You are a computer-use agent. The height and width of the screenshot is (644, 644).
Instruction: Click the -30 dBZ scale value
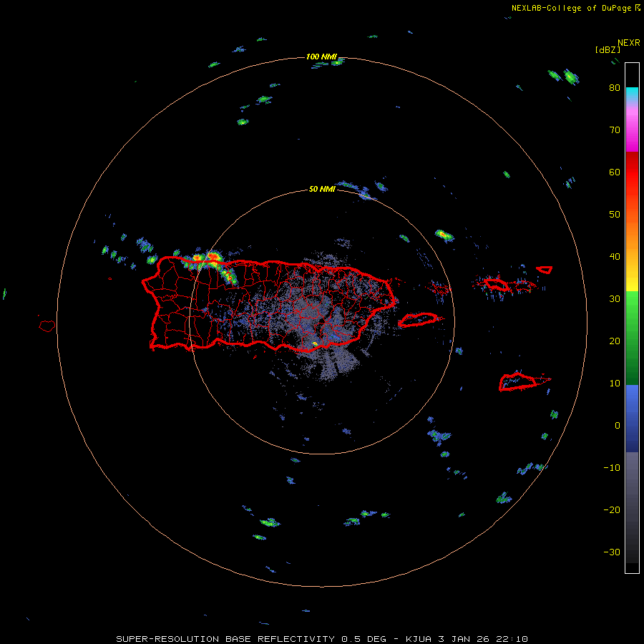(x=612, y=552)
